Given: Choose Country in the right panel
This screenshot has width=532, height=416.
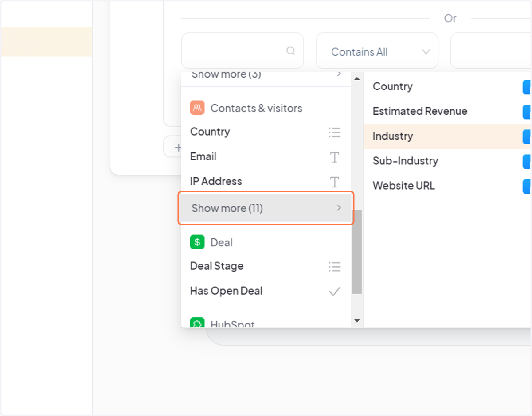Looking at the screenshot, I should [447, 86].
